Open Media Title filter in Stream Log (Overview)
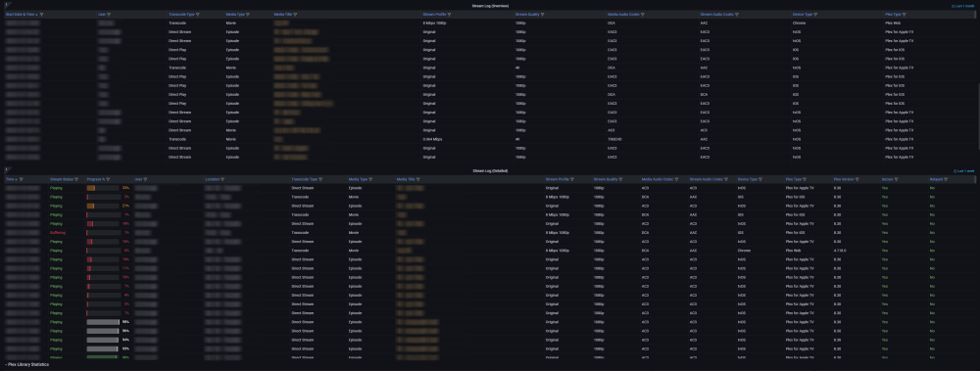 coord(295,14)
